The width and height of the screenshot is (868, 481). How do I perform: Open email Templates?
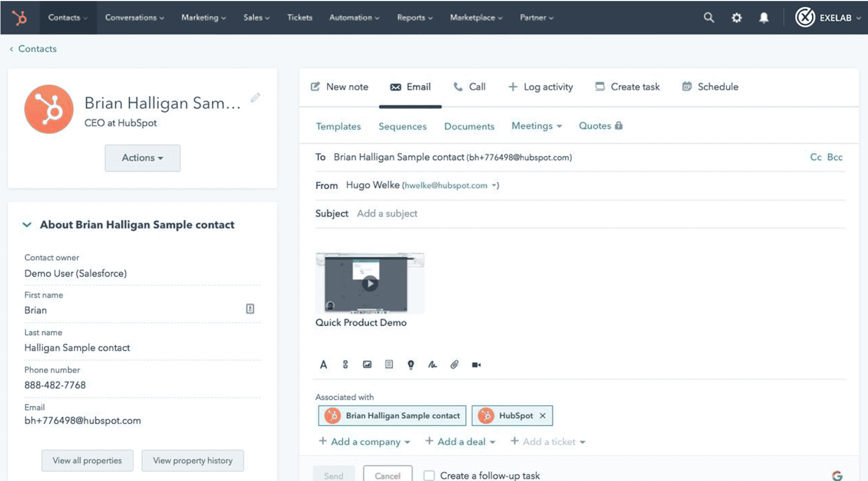[x=338, y=126]
